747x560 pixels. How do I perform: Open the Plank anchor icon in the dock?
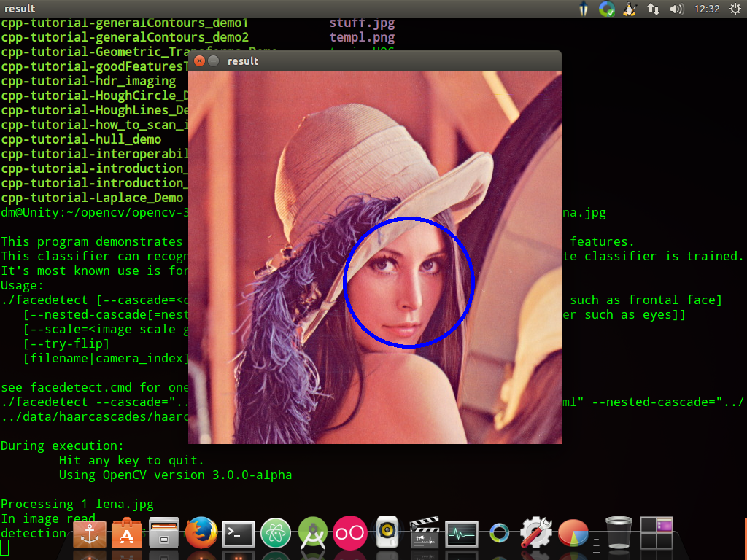(90, 533)
